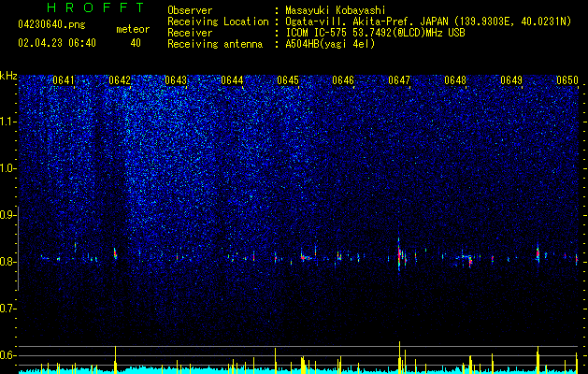588x374 pixels.
Task: Click the 0646 time marker
Action: 343,80
